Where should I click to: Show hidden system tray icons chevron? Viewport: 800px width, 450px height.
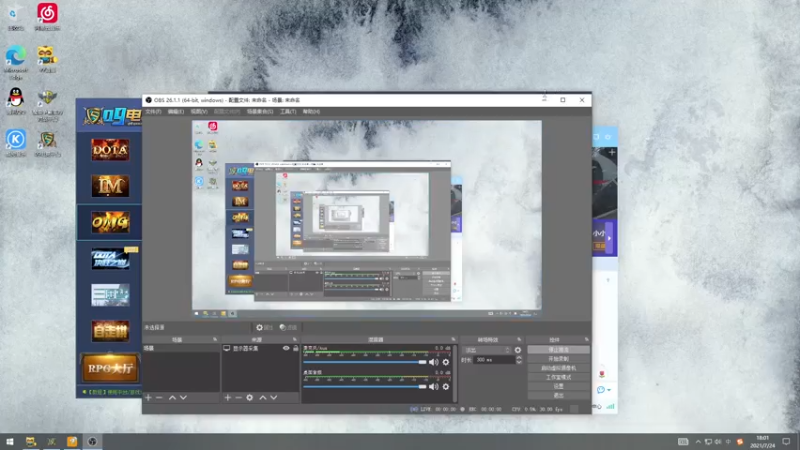pyautogui.click(x=698, y=442)
